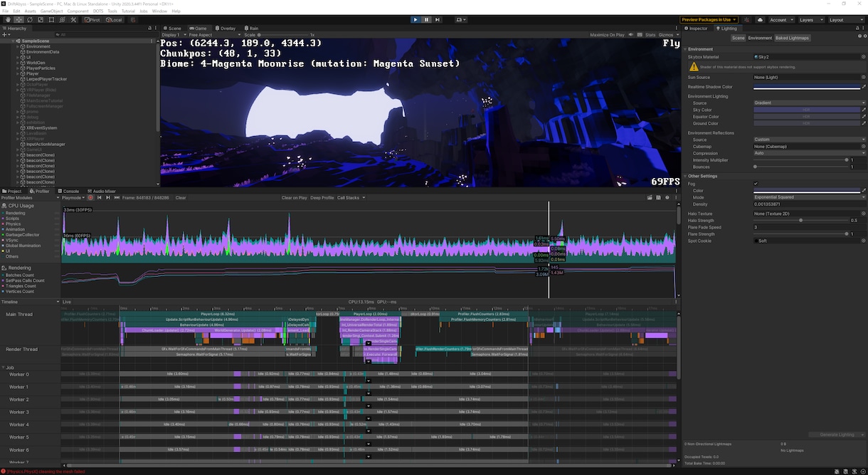Open the Layers dropdown
868x475 pixels.
click(x=811, y=20)
